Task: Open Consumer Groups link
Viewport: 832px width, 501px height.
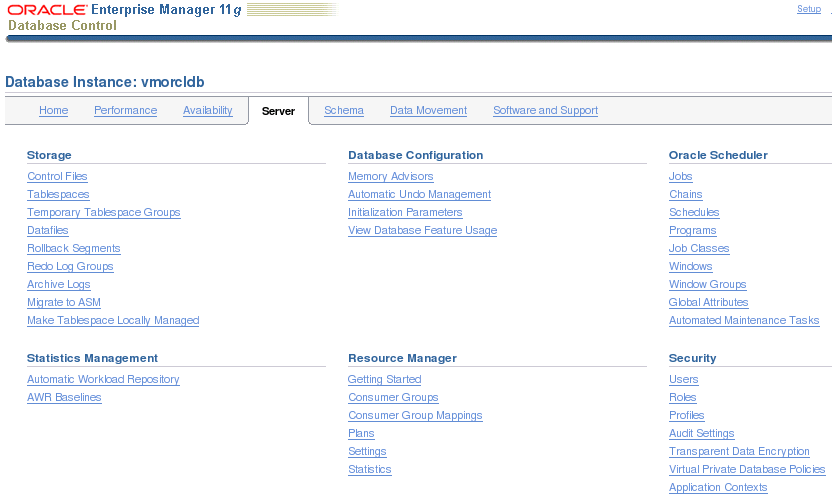Action: click(x=393, y=398)
